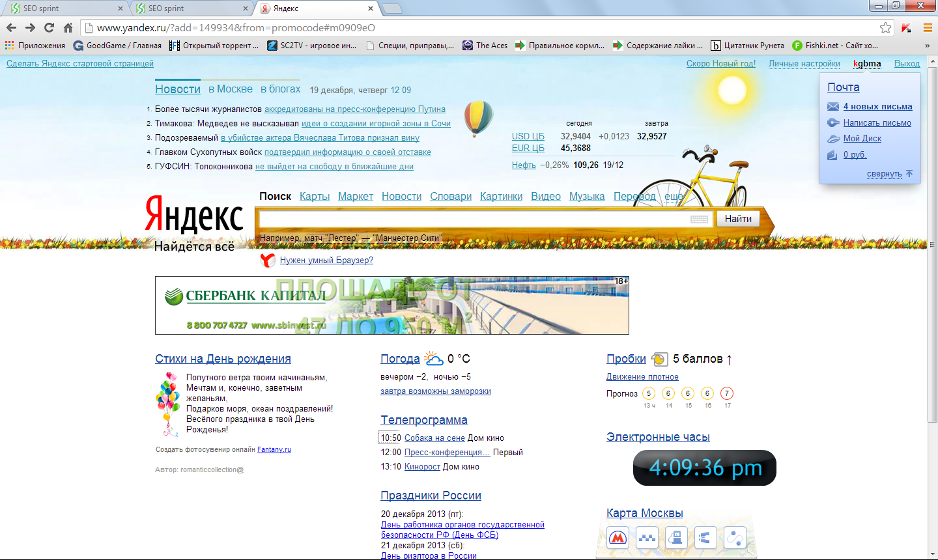The image size is (938, 560).
Task: Bookmark this page with the star icon
Action: [x=885, y=27]
